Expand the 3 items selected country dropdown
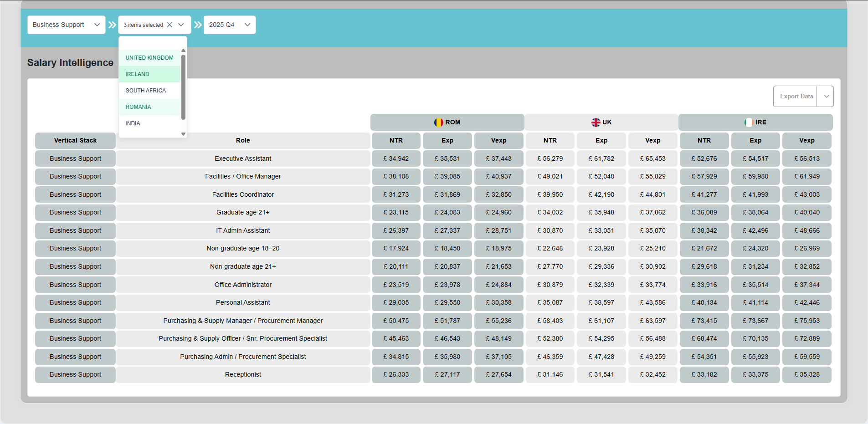Image resolution: width=868 pixels, height=424 pixels. click(x=181, y=25)
